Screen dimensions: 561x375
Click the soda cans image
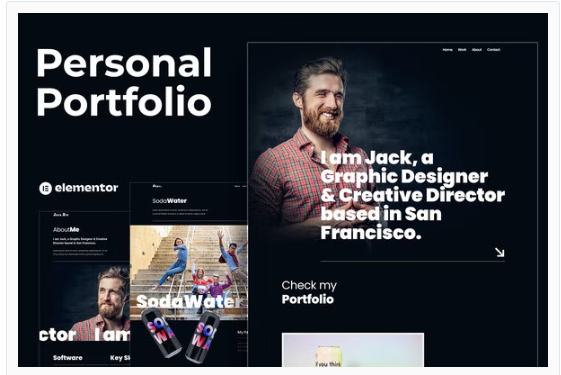pos(181,335)
